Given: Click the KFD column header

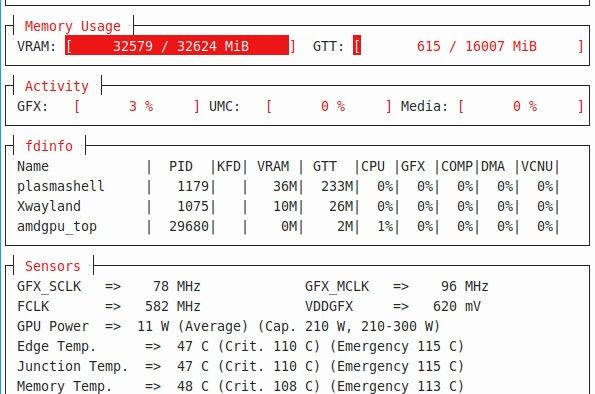Looking at the screenshot, I should [229, 166].
